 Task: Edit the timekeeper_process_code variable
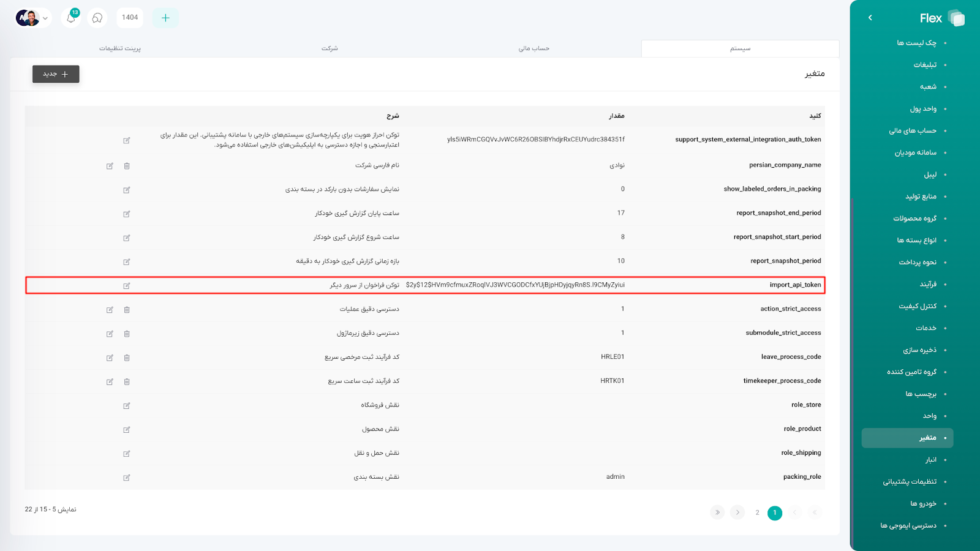110,381
